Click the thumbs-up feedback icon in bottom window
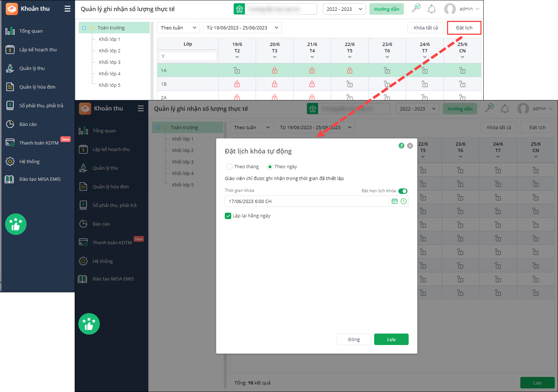558x392 pixels. tap(89, 324)
